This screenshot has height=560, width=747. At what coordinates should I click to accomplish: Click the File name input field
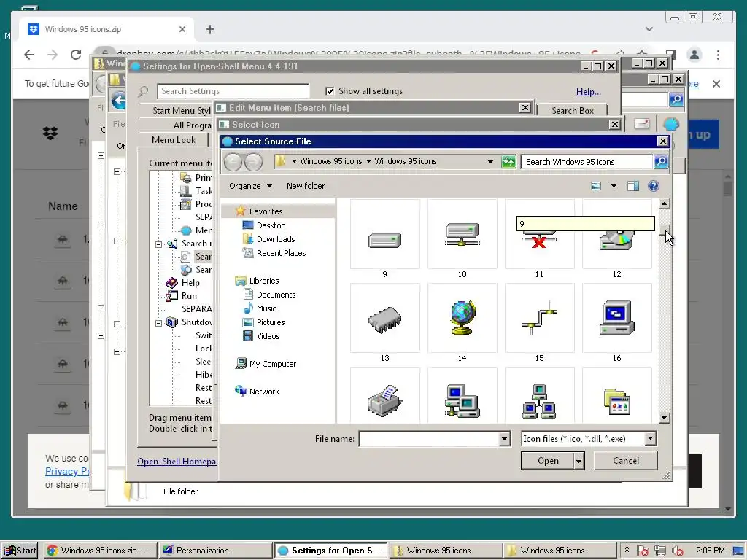coord(429,438)
